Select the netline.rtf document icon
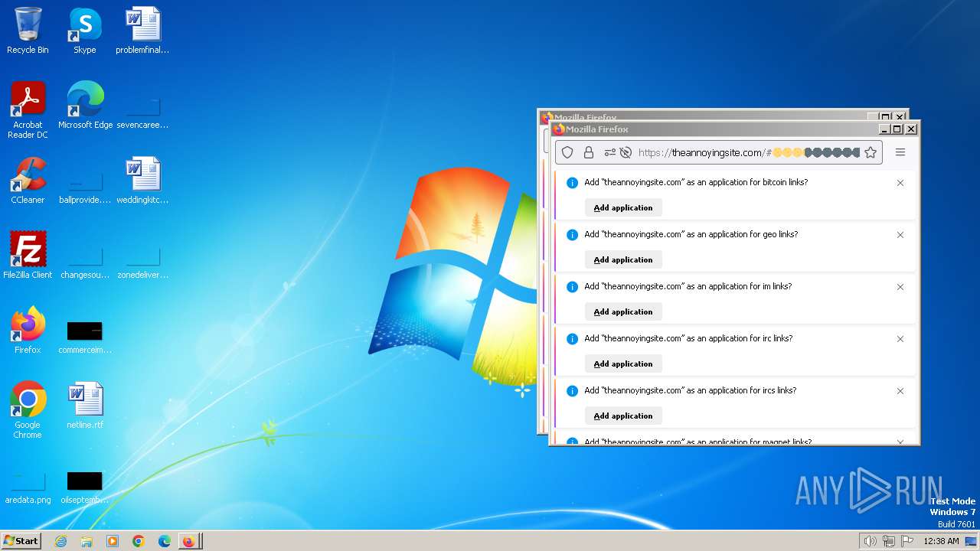980x551 pixels. pos(85,405)
